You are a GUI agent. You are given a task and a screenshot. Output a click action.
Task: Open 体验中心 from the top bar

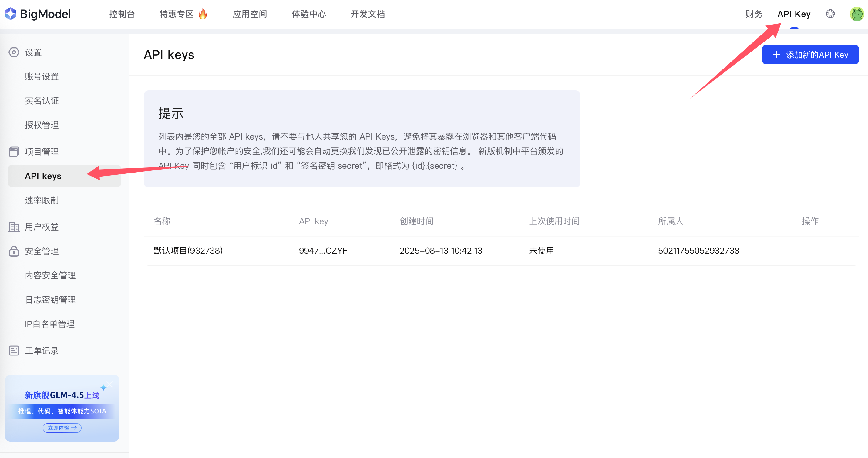point(309,14)
